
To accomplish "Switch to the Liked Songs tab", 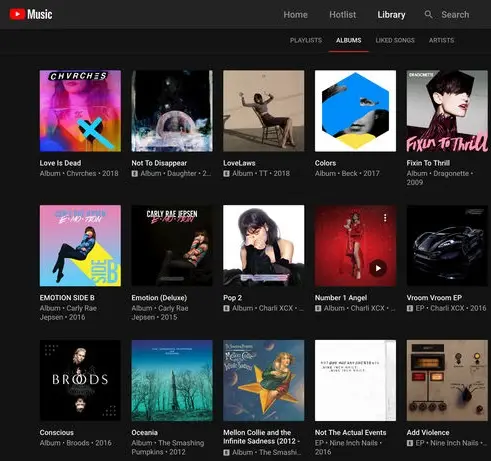I will (395, 40).
